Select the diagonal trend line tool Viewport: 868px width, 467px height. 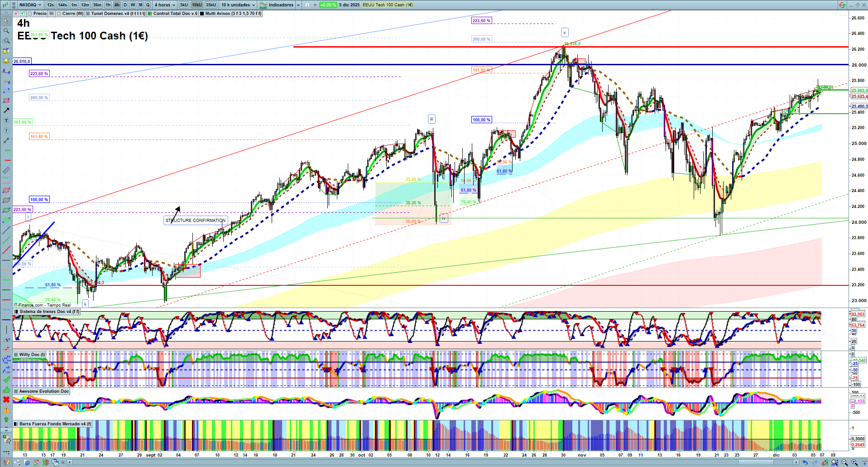click(6, 230)
